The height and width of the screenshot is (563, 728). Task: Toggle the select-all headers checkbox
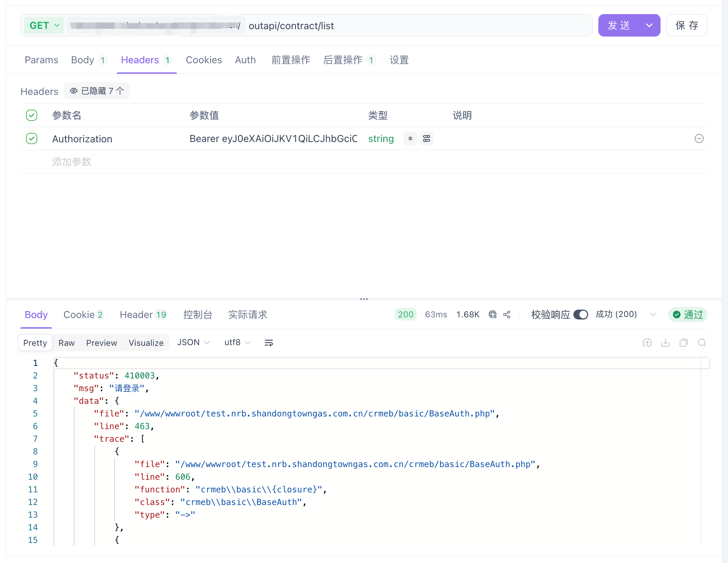click(32, 115)
